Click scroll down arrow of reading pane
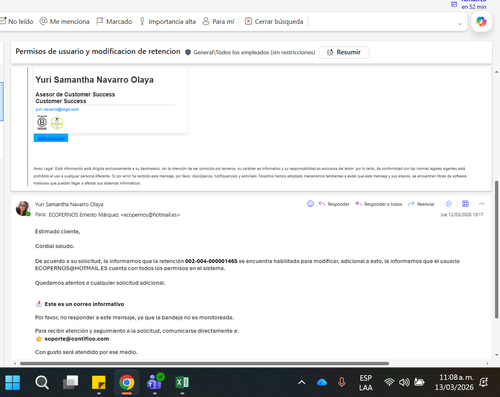500x397 pixels. [x=496, y=355]
